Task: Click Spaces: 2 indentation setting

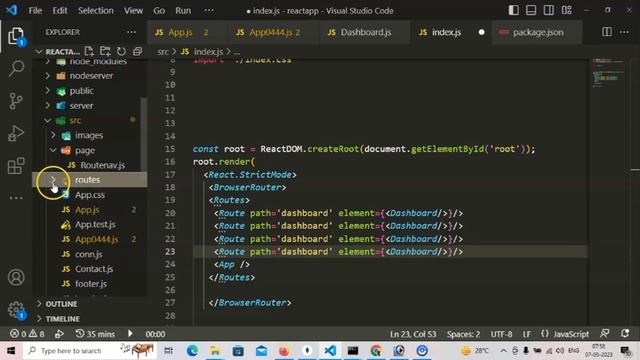Action: pos(463,334)
